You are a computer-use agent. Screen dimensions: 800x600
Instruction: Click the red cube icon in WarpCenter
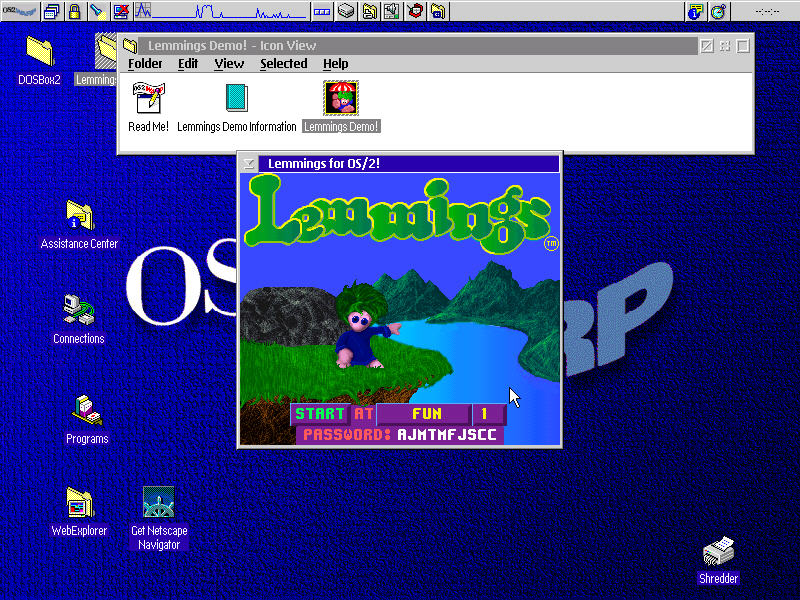[415, 11]
